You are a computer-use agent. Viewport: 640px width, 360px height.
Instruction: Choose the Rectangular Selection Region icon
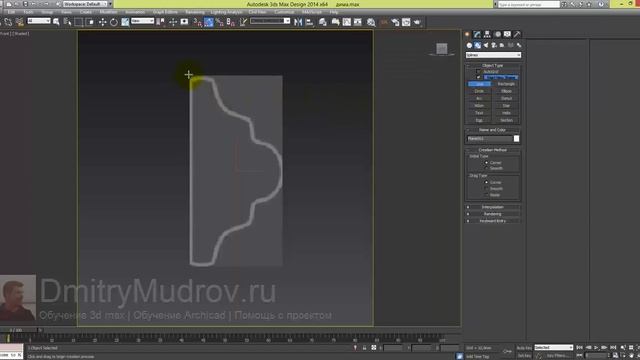(x=79, y=22)
